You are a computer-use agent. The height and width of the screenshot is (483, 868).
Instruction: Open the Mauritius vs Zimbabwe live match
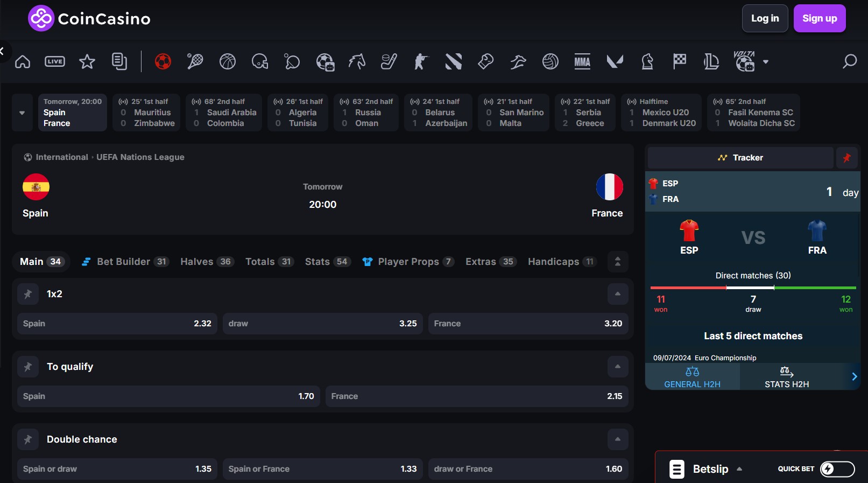(146, 113)
